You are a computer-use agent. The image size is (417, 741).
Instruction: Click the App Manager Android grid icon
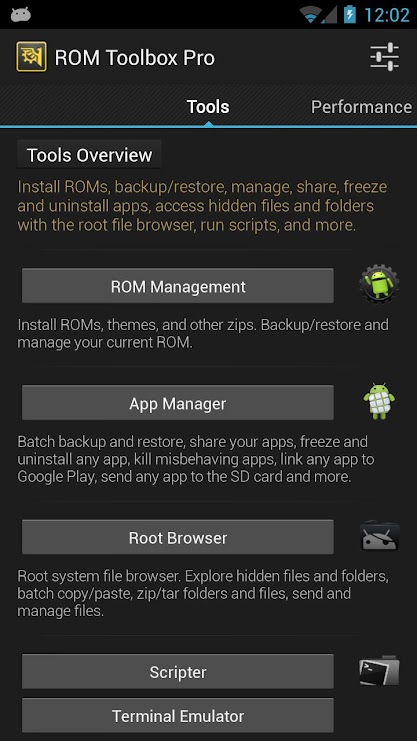pyautogui.click(x=379, y=401)
